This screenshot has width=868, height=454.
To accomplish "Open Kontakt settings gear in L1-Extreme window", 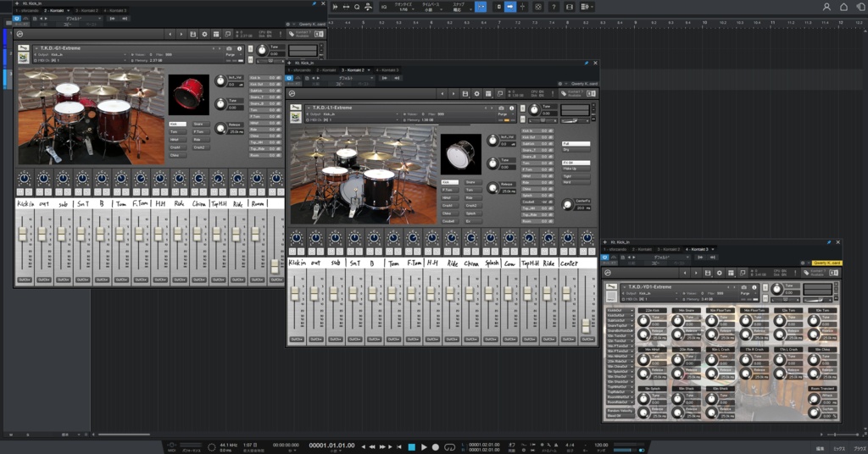I will [476, 94].
